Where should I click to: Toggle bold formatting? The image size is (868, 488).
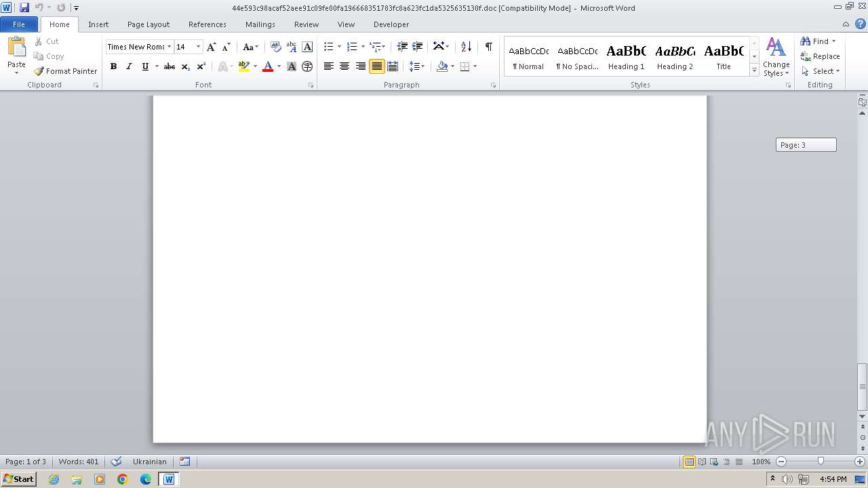coord(113,66)
